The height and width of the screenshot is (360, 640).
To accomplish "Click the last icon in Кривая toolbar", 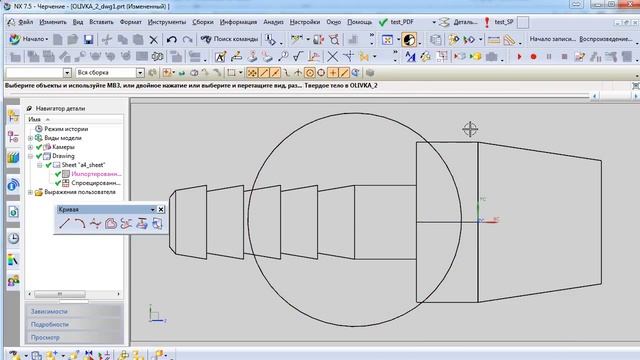I will [157, 223].
